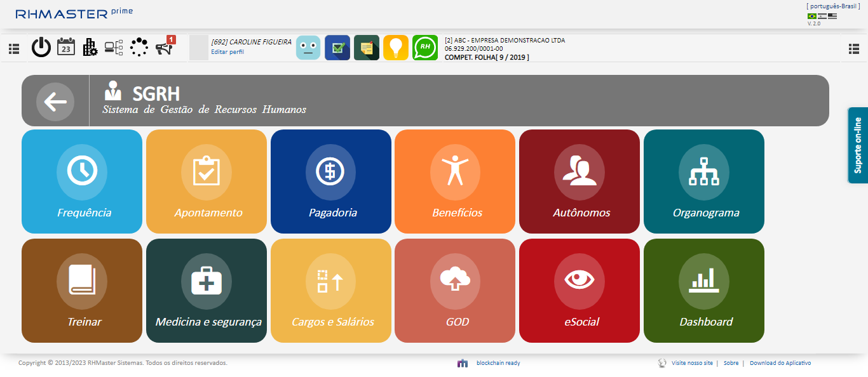Click the blockchain logo icon in footer
Viewport: 868px width, 377px height.
463,363
